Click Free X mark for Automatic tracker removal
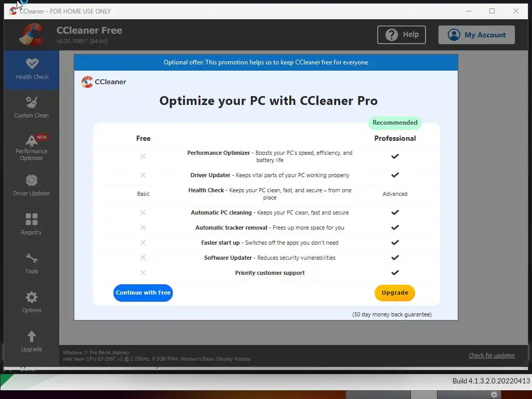Screen dimensions: 532x399 (143, 228)
